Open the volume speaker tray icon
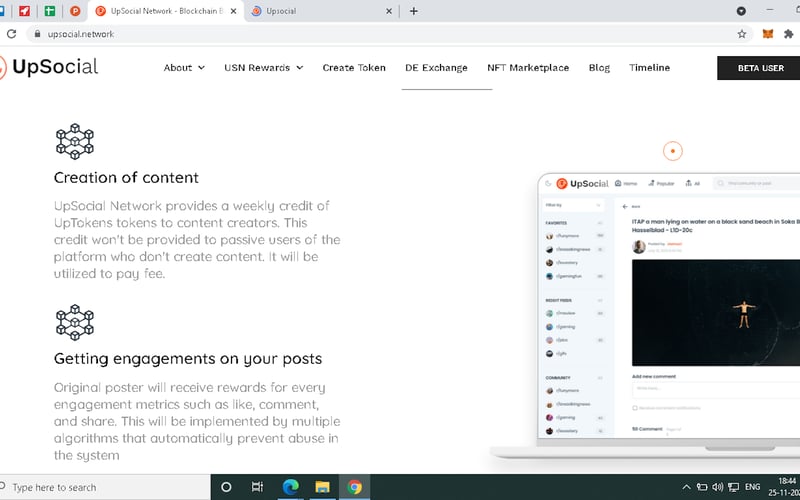Viewport: 800px width, 500px height. (717, 487)
